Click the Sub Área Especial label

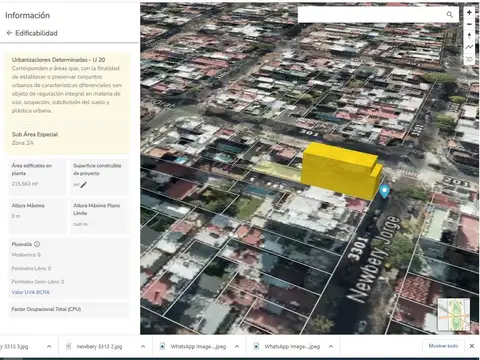35,134
